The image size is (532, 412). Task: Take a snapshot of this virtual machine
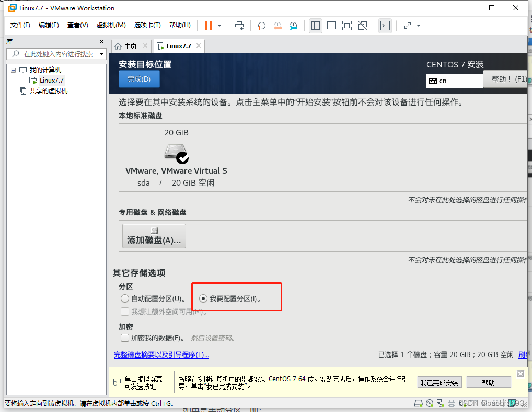(261, 26)
